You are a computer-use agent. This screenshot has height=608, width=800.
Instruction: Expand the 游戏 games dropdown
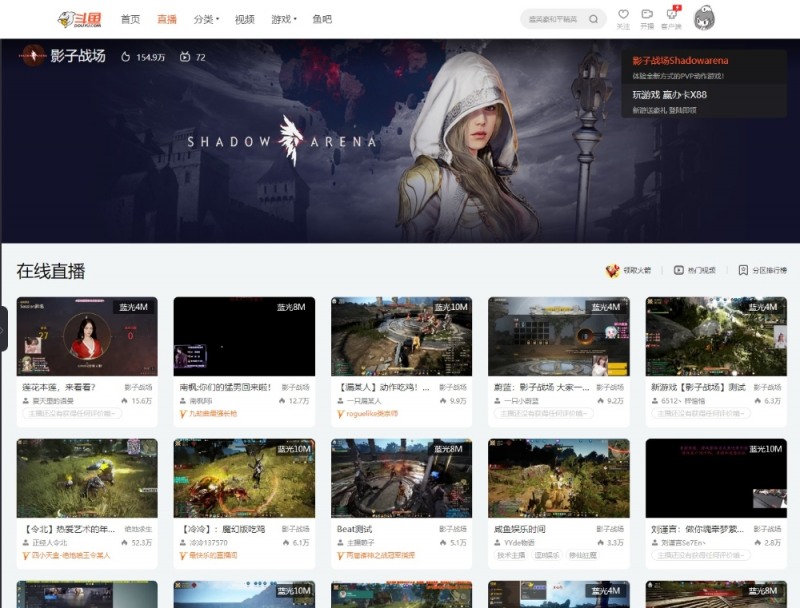coord(284,19)
